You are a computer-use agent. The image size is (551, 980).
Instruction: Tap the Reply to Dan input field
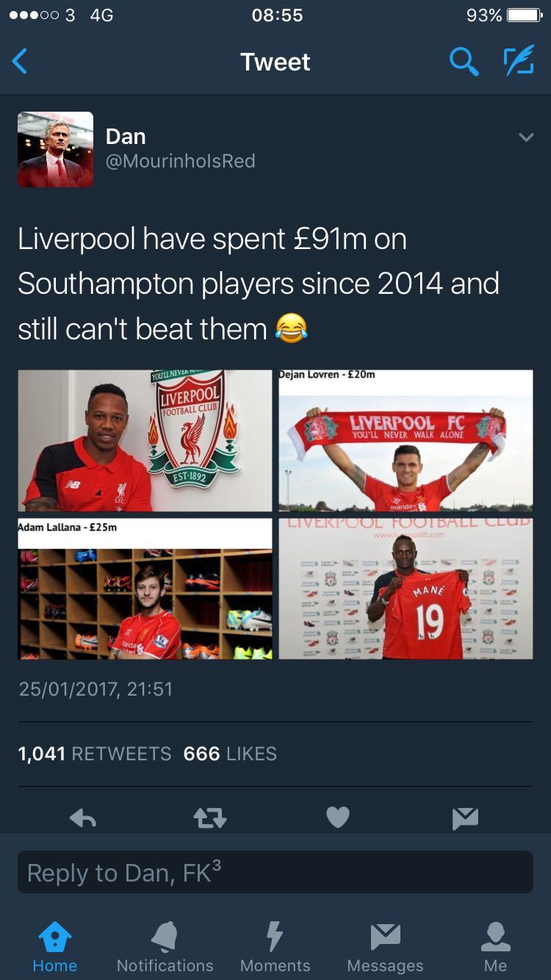275,872
